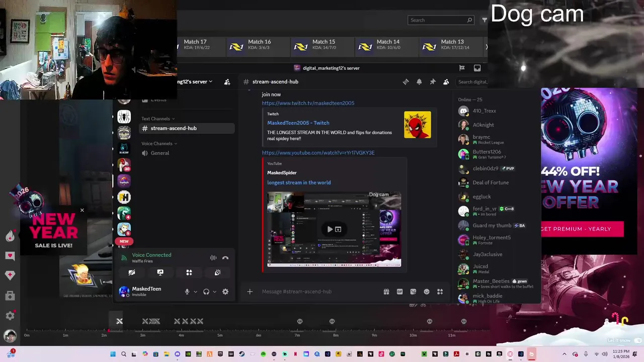The width and height of the screenshot is (644, 362).
Task: Open the GIF picker
Action: (399, 292)
